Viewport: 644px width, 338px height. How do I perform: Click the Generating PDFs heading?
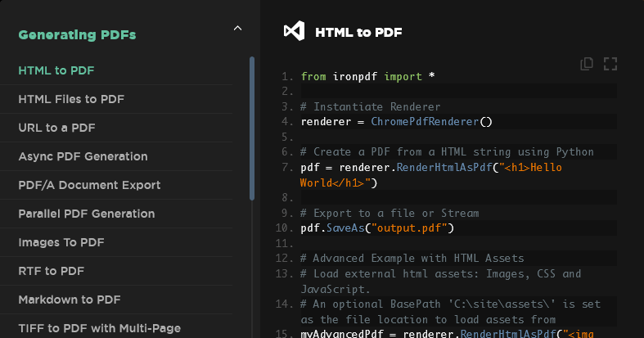pyautogui.click(x=77, y=35)
